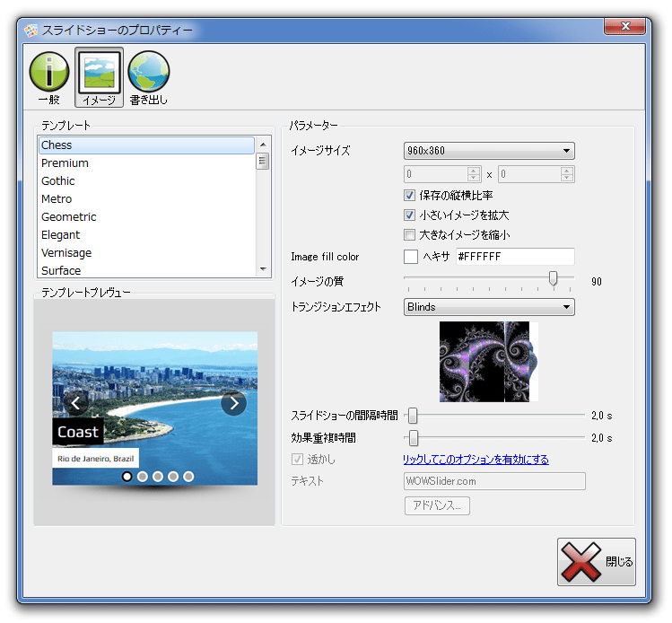Enable 大きなイメージを縮小 checkbox
672x623 pixels.
tap(409, 234)
